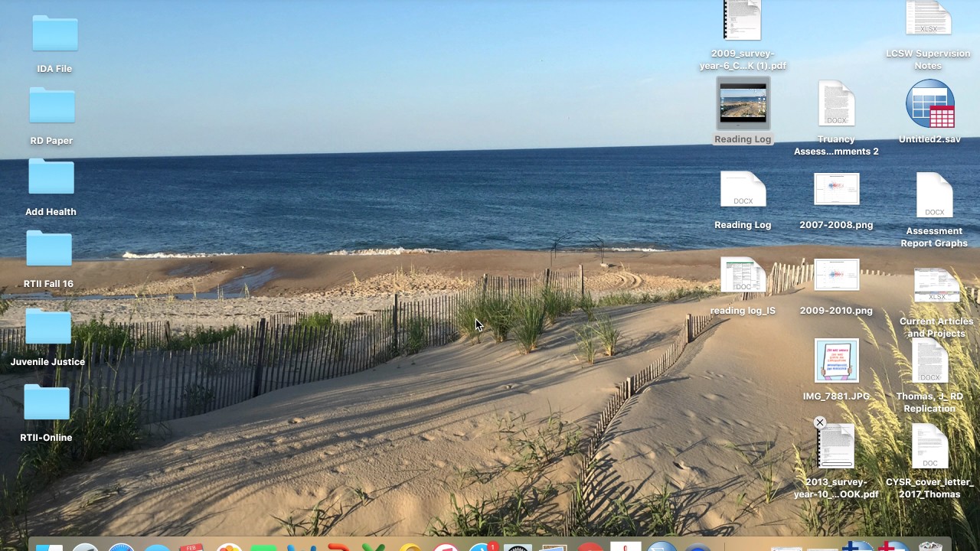Select the IMG_7881.JPG picture

pos(836,361)
